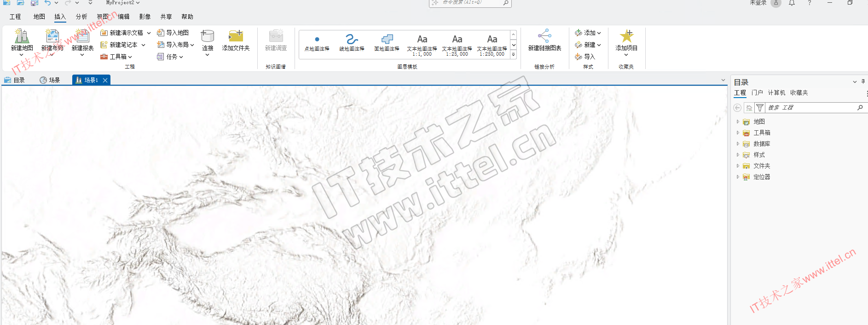Click the help question mark icon
This screenshot has width=868, height=325.
[x=810, y=3]
